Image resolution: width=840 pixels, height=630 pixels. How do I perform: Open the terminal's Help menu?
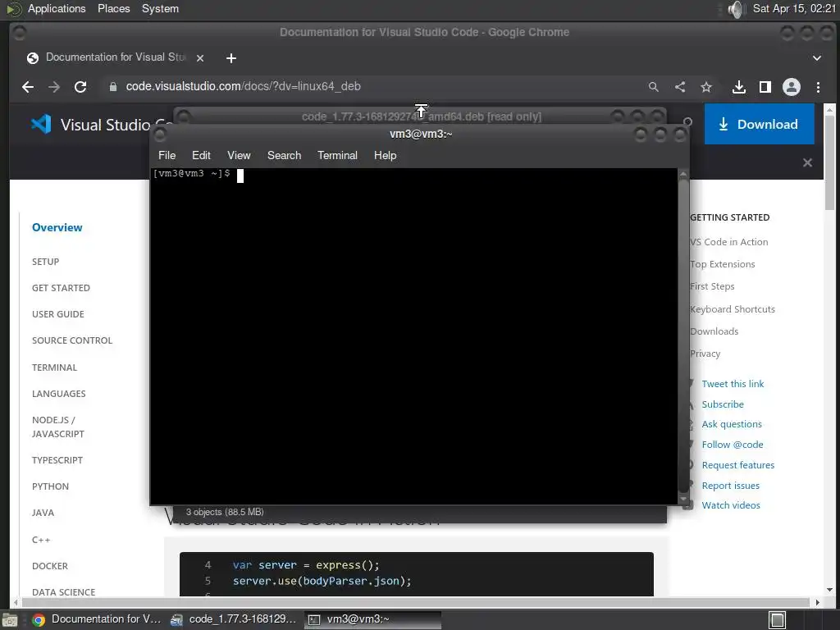385,155
